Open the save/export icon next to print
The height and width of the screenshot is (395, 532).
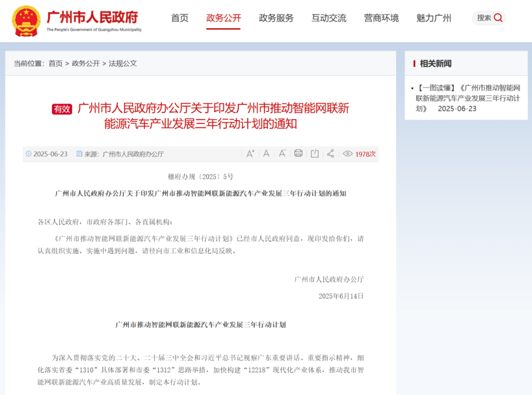coord(314,154)
